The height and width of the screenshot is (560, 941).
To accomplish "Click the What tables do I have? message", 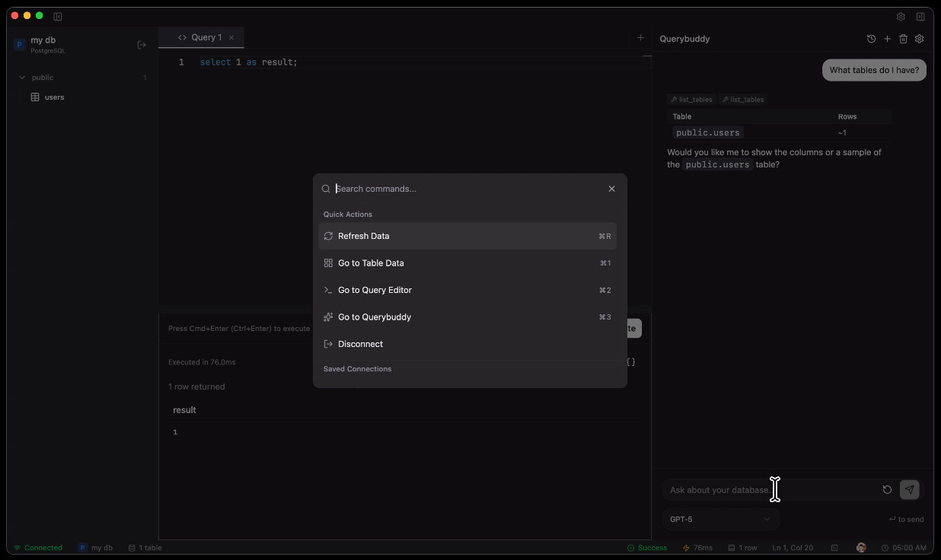I will [874, 70].
